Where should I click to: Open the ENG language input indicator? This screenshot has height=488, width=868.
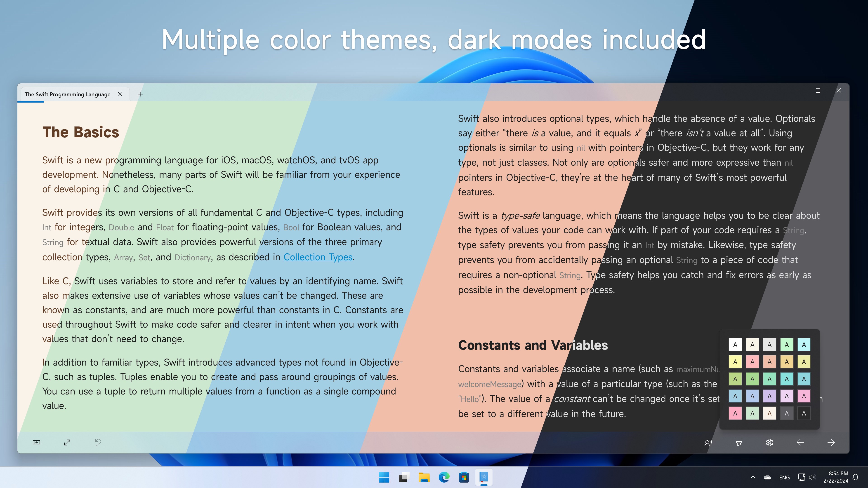coord(784,477)
